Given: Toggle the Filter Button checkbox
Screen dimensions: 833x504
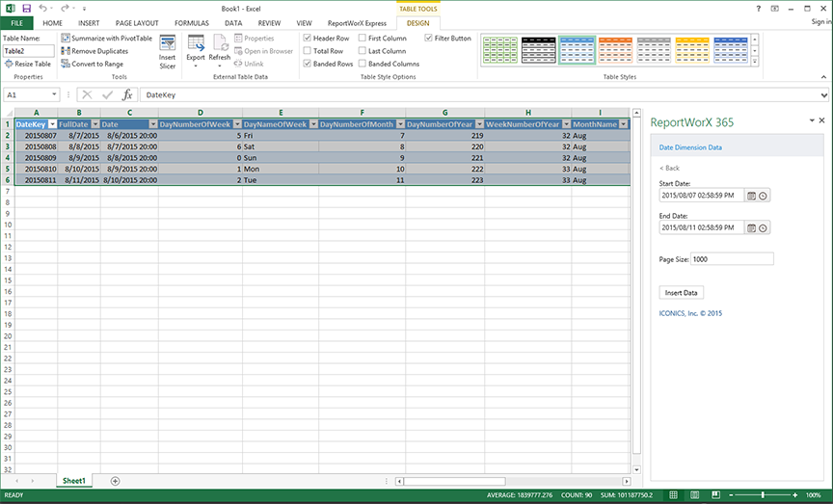Looking at the screenshot, I should [429, 39].
